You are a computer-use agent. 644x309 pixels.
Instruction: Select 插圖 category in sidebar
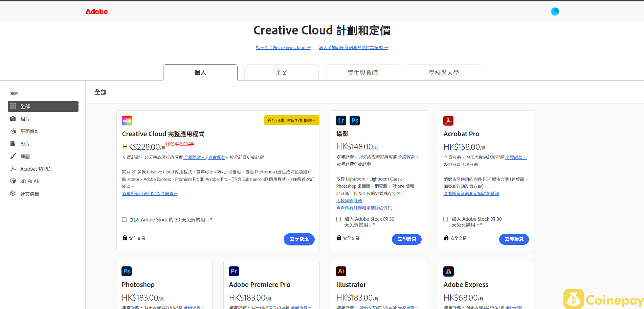pos(43,156)
